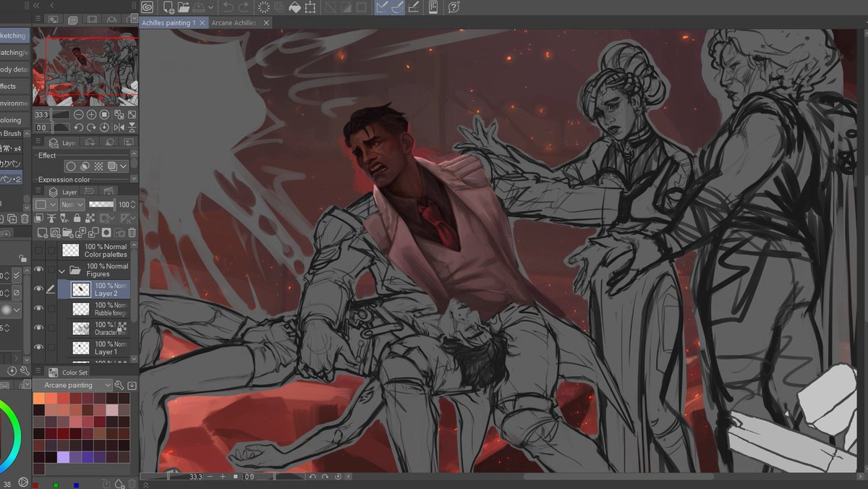
Task: Expand the save options arrow in toolbar
Action: click(x=211, y=7)
